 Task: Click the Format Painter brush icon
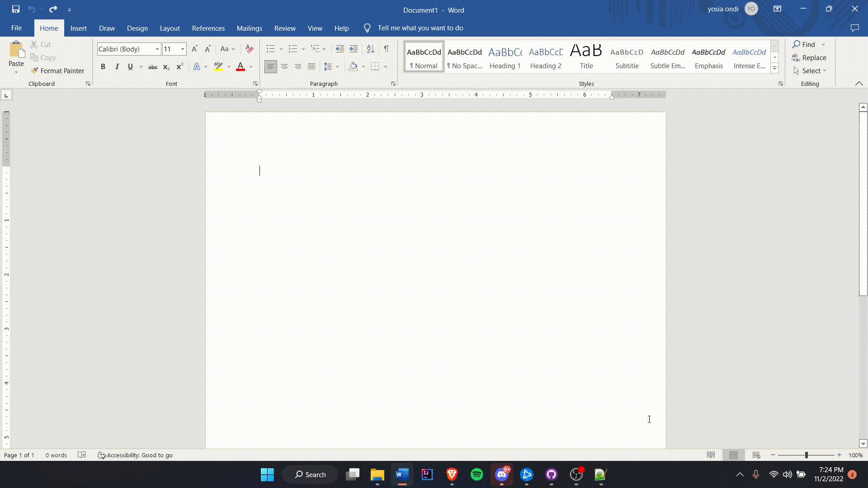[34, 70]
